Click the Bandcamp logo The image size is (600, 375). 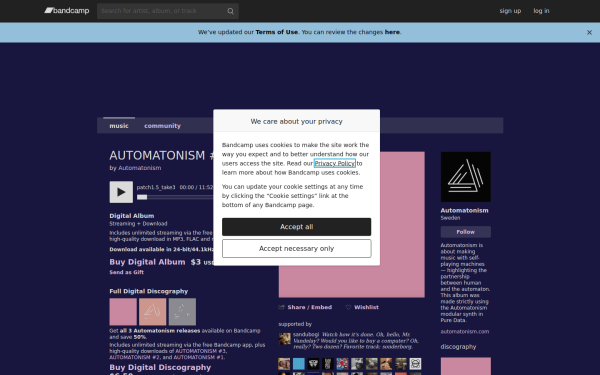tap(67, 11)
